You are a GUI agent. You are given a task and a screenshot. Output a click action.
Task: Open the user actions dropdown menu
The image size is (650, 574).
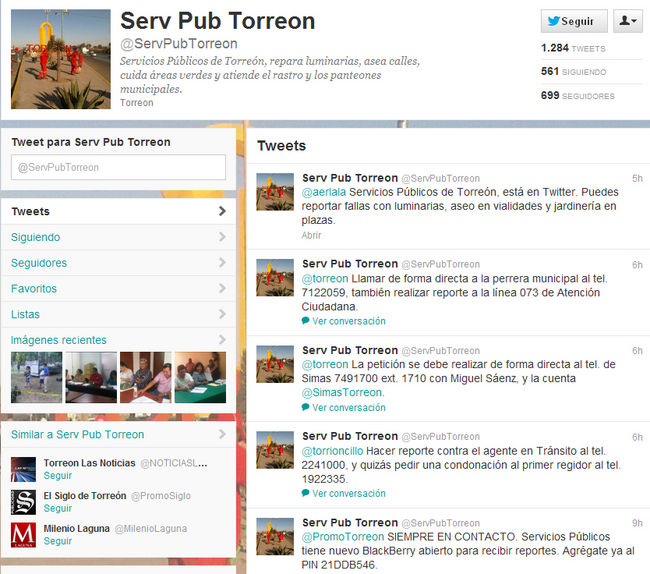click(628, 21)
